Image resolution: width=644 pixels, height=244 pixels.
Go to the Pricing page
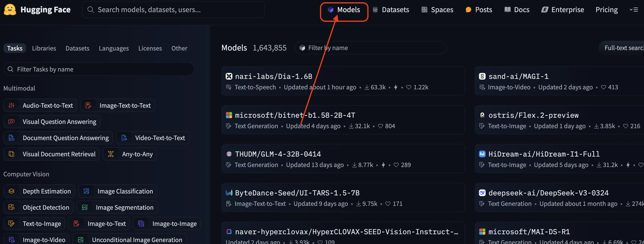[x=606, y=10]
